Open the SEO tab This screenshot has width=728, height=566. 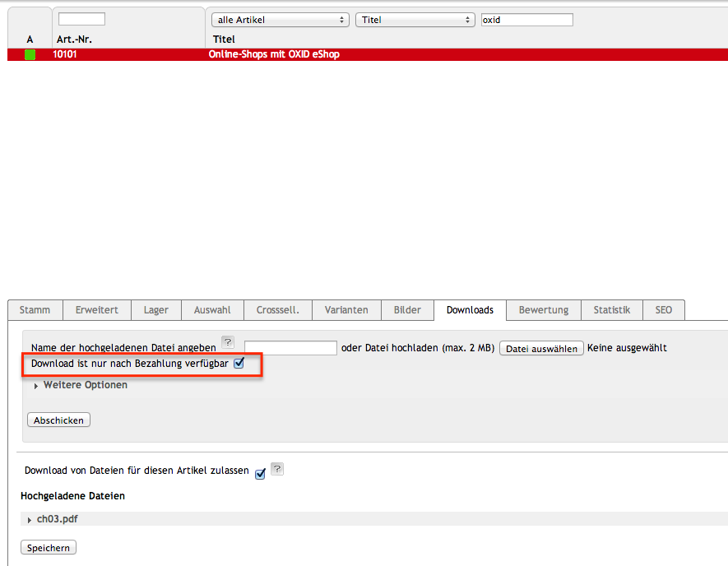click(x=663, y=310)
